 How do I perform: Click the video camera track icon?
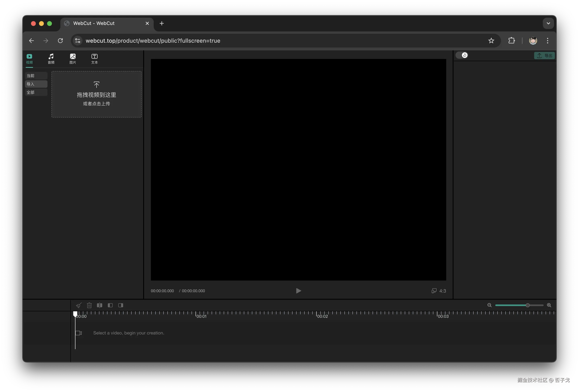click(79, 333)
